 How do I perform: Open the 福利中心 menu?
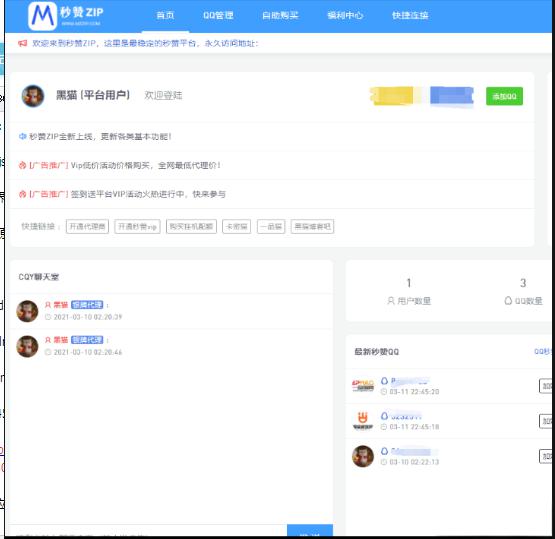[x=345, y=15]
